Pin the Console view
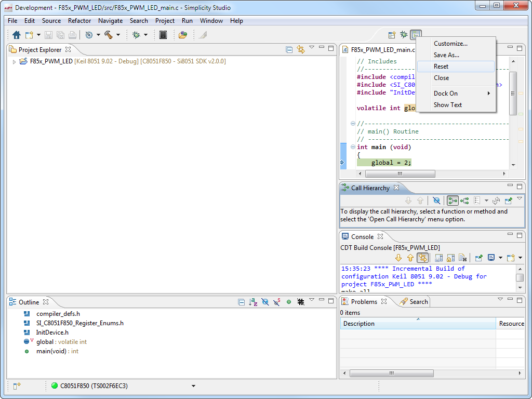 (x=478, y=258)
